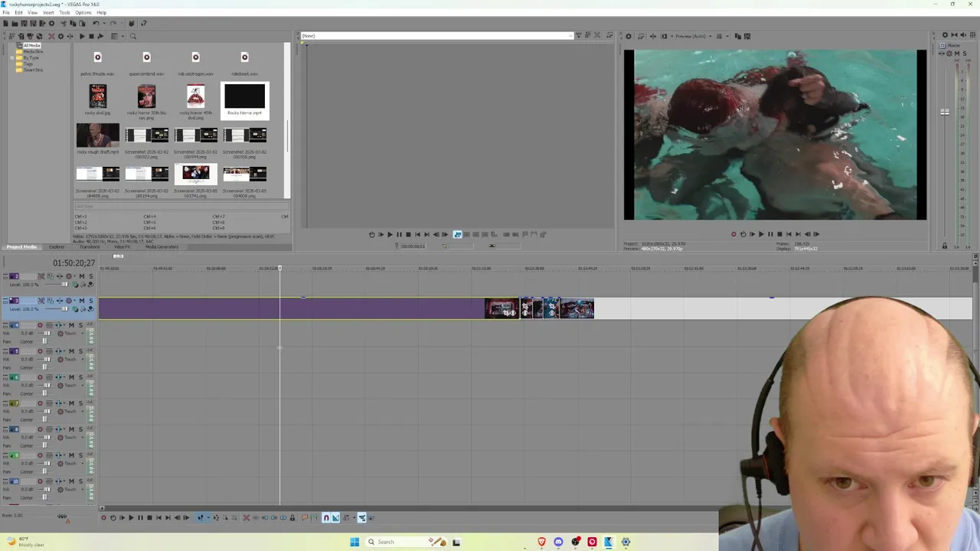
Task: Adjust audio track 4 Vol slider
Action: (47, 333)
